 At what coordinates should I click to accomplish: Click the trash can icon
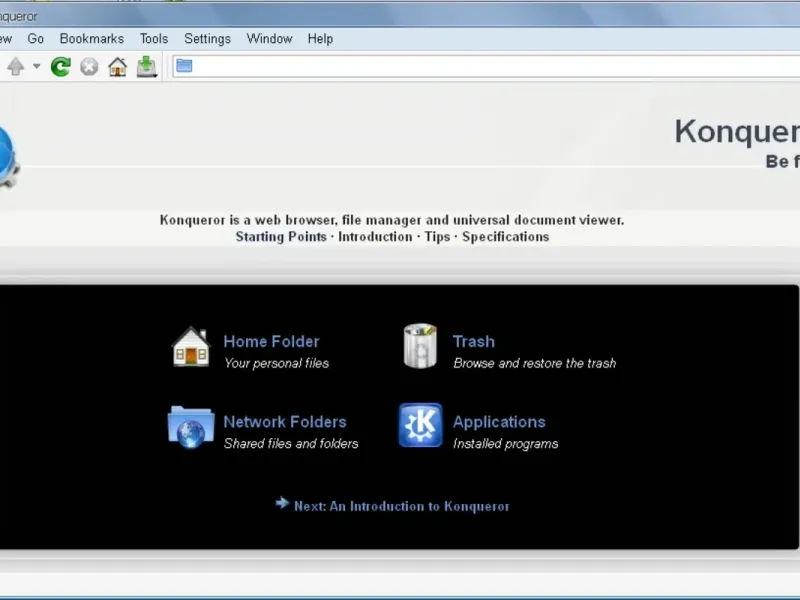tap(420, 345)
